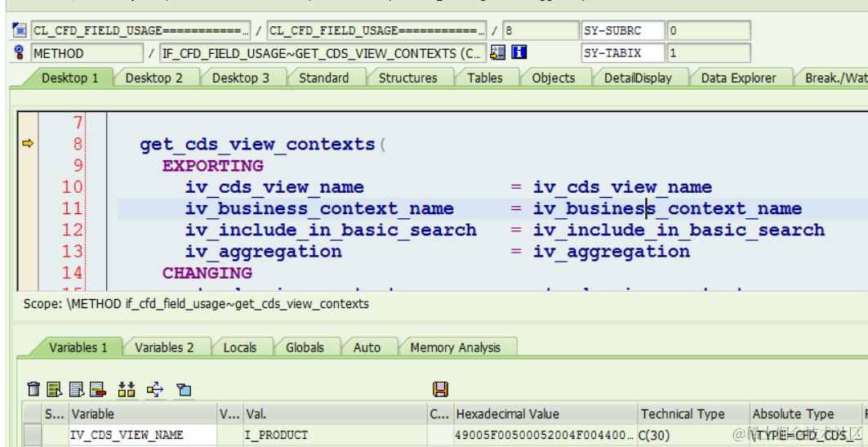The width and height of the screenshot is (868, 447).
Task: Click the line number field showing 8
Action: [541, 30]
